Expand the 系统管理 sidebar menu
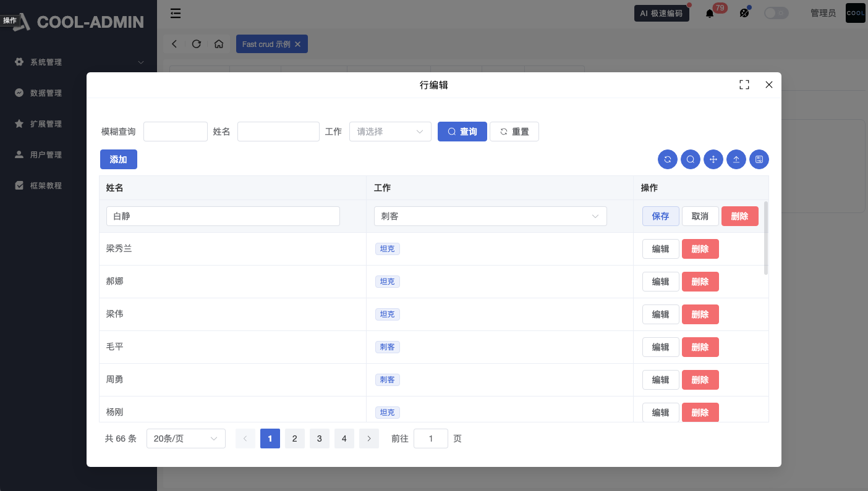The image size is (868, 491). 79,62
